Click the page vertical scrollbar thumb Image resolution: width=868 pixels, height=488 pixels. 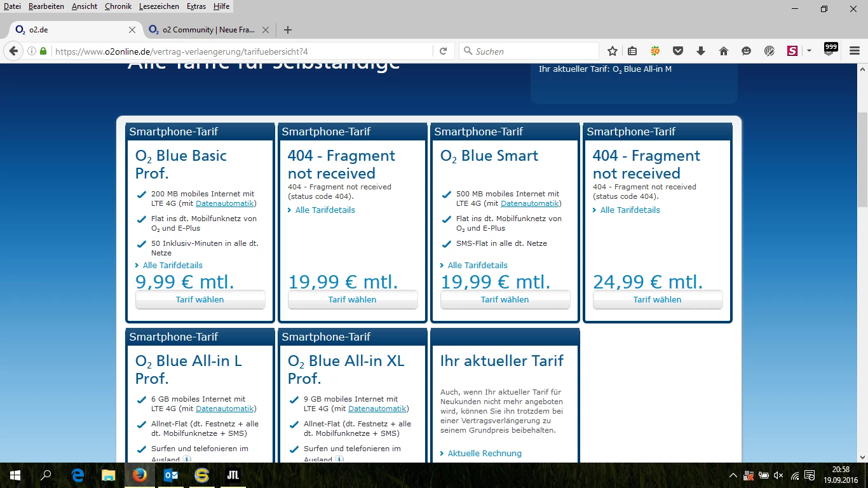click(x=862, y=159)
